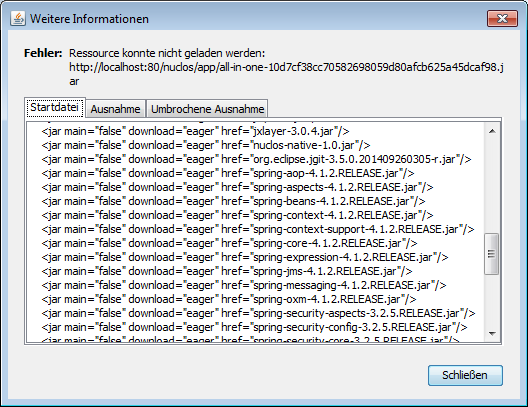Click the spring-context-support jar line

[x=258, y=229]
